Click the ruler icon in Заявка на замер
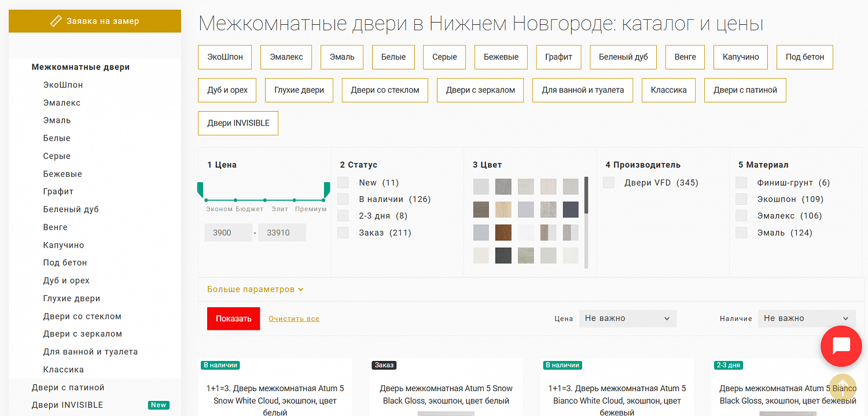Viewport: 868px width, 416px height. [56, 21]
